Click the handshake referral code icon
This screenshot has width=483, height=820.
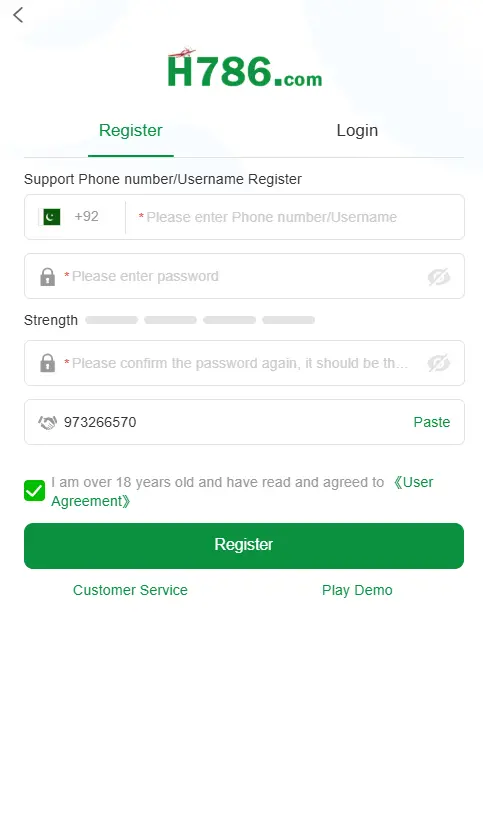pos(48,423)
